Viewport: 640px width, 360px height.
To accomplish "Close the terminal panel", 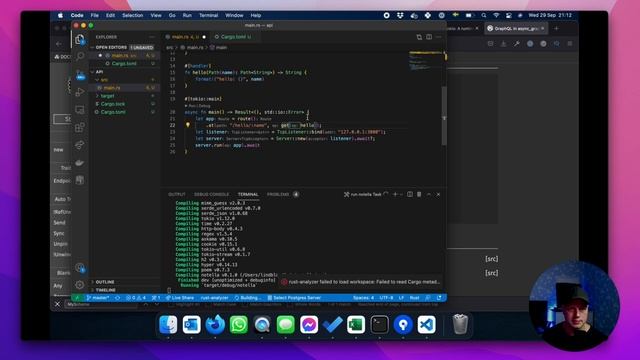I will pos(438,194).
